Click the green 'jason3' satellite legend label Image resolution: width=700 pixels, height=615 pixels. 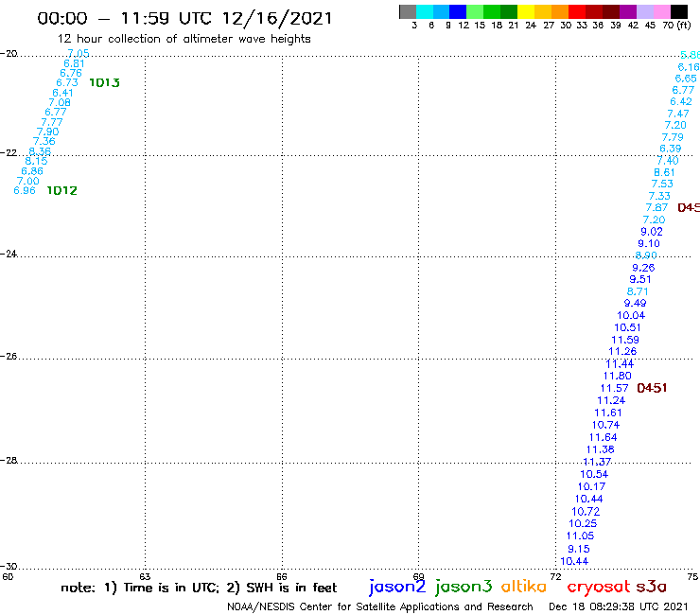(x=464, y=587)
